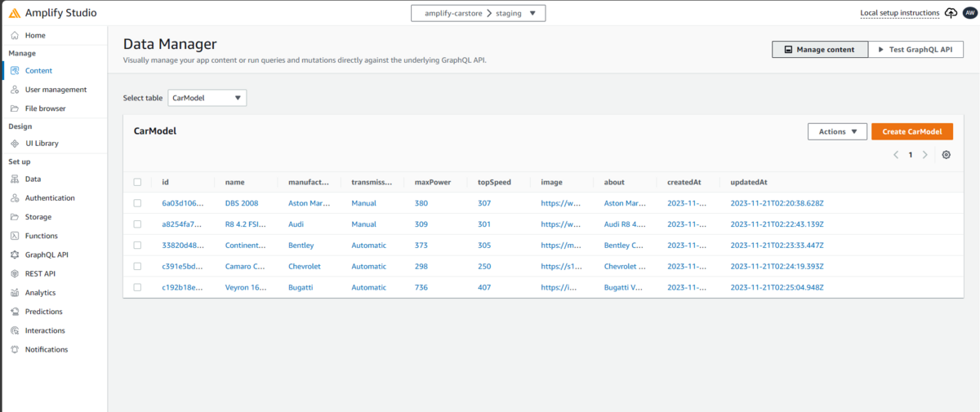The image size is (980, 412).
Task: Click the Authentication sidebar icon
Action: pyautogui.click(x=16, y=198)
